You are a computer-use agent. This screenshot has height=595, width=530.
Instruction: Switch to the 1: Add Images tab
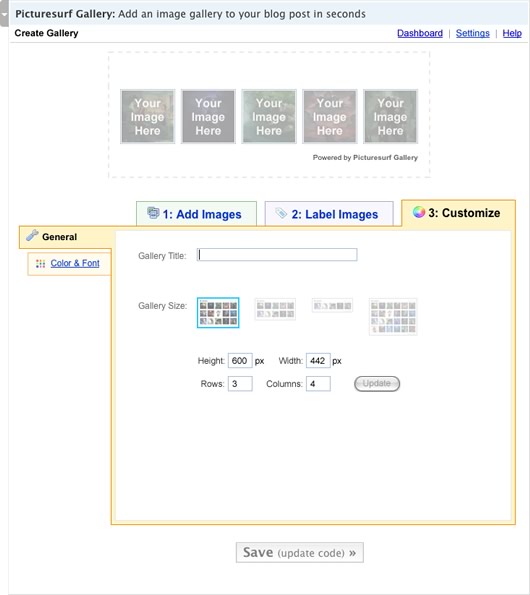click(197, 214)
